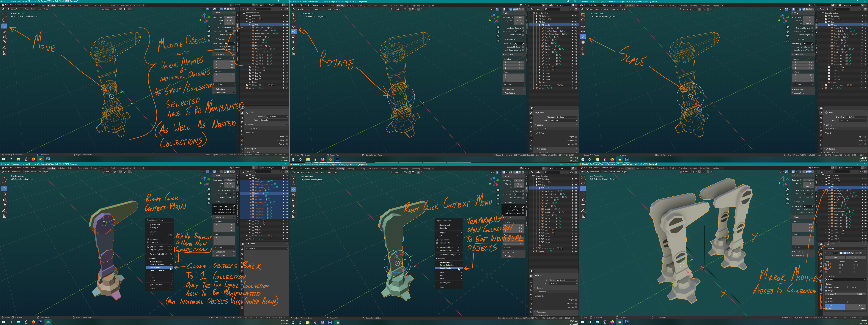Choose New Collection in context menu
This screenshot has width=868, height=325.
point(156,262)
